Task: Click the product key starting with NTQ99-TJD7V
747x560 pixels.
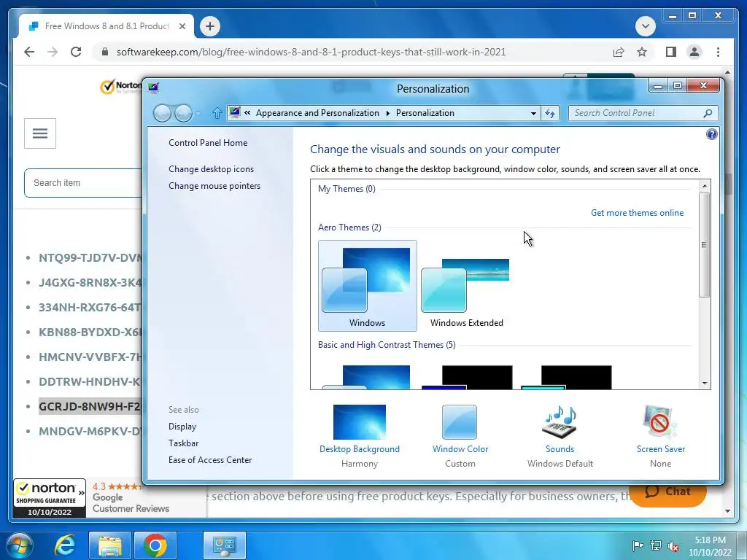Action: pos(90,257)
